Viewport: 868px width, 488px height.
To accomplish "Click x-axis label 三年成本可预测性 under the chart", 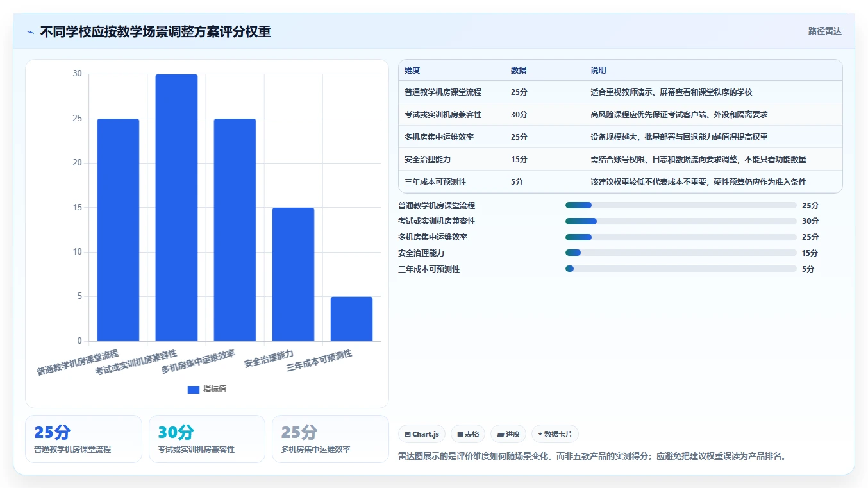I will (x=319, y=362).
